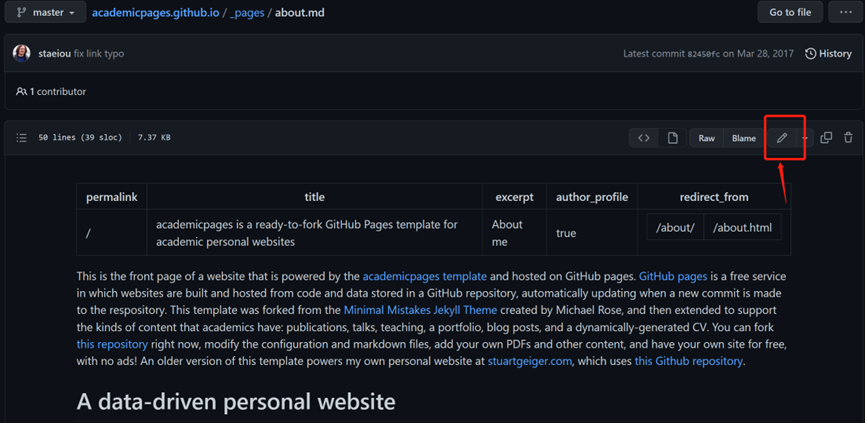Open the Blame view

pyautogui.click(x=744, y=138)
